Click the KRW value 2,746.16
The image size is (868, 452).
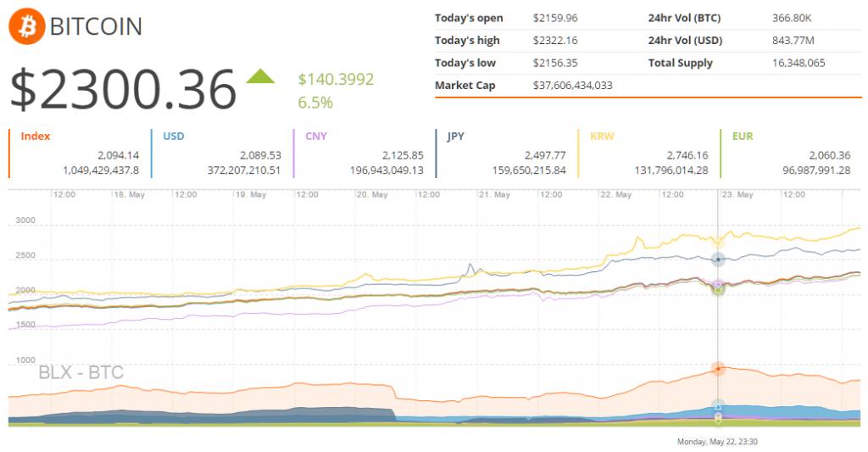coord(687,155)
